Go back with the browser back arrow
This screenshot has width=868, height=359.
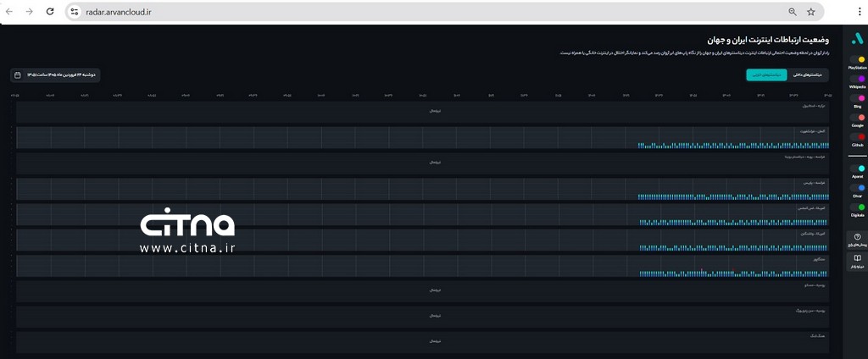[x=9, y=12]
